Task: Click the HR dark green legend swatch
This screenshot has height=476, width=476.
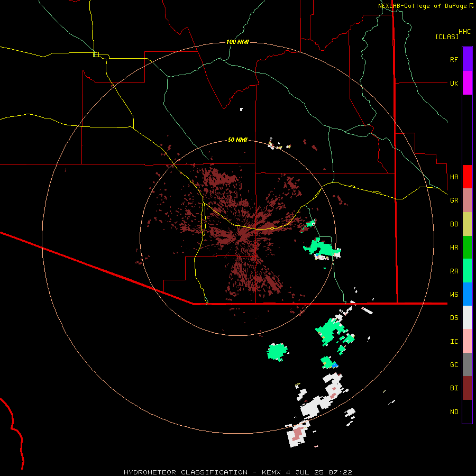Action: coord(467,248)
